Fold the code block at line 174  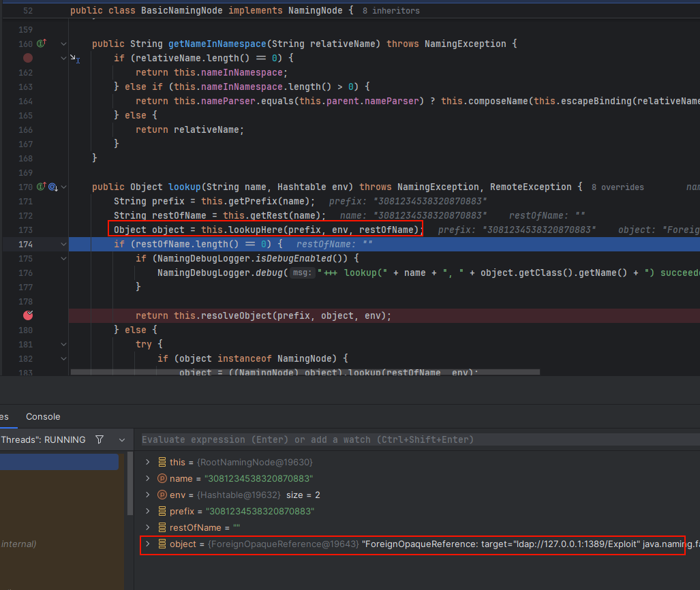point(63,244)
